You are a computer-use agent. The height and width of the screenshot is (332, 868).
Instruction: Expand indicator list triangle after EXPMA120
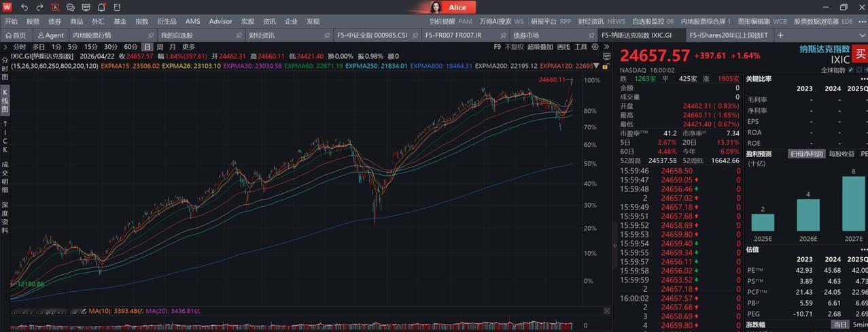597,66
